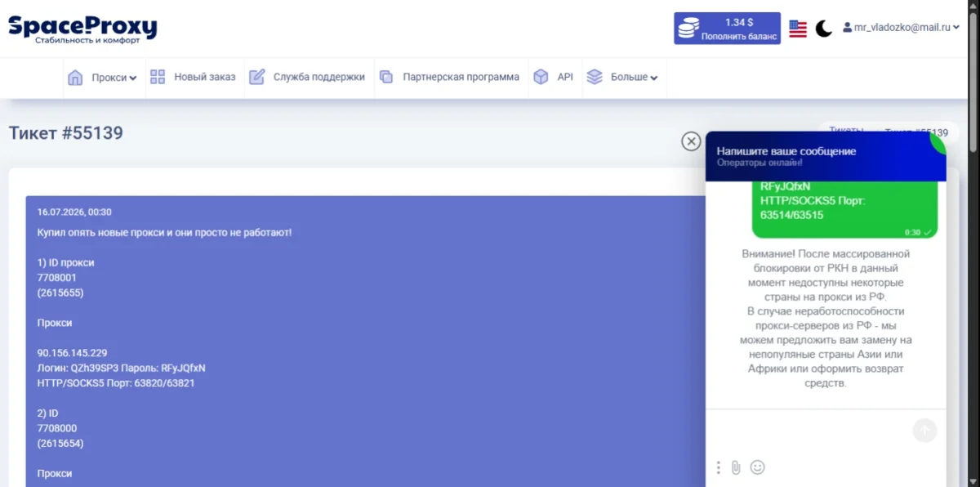
Task: Open the Новый заказ menu item
Action: pos(193,78)
